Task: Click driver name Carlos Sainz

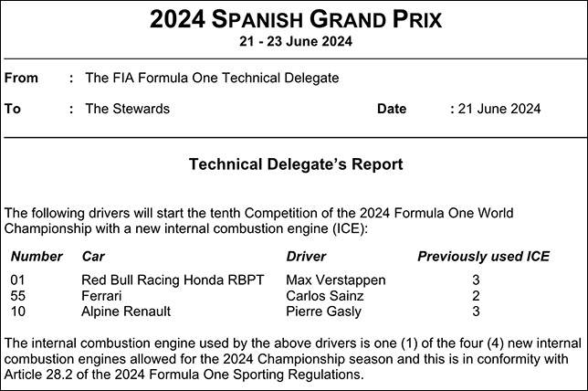Action: [325, 296]
